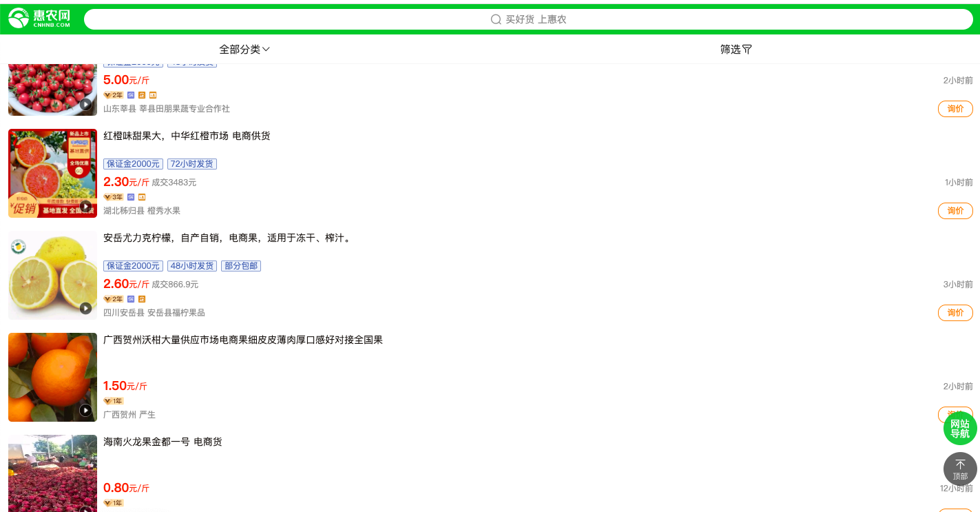Click the 72小时发货 tag on 红橙 listing
This screenshot has width=980, height=512.
click(x=192, y=164)
